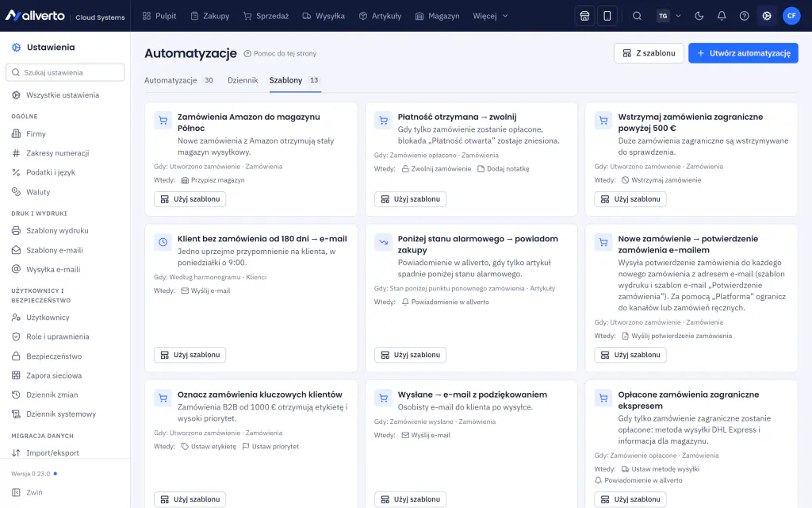Open Zakresy numeracji settings

[65, 153]
